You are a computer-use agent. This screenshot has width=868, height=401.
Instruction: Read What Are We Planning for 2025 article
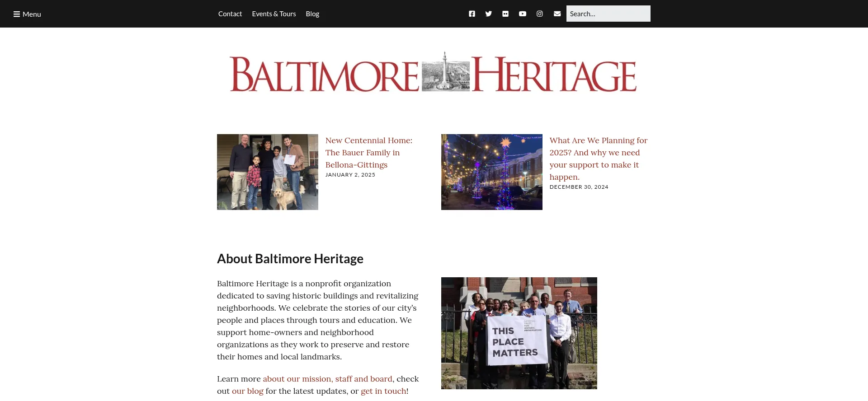[x=599, y=159]
